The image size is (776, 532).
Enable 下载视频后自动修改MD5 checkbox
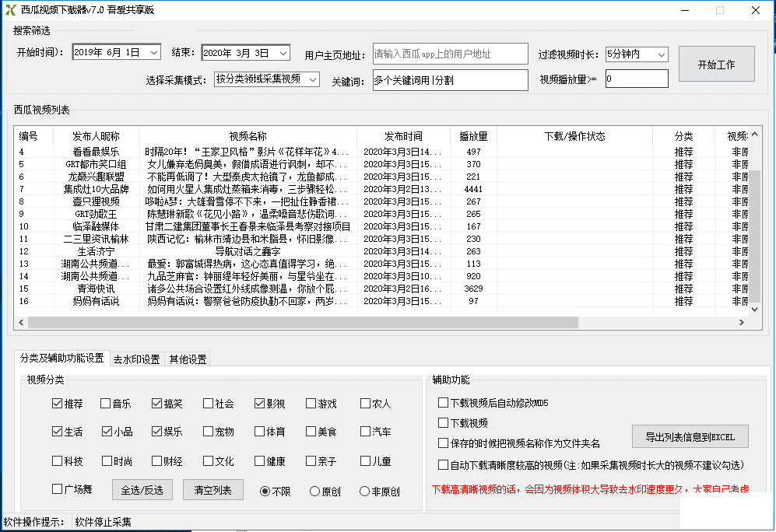[443, 402]
